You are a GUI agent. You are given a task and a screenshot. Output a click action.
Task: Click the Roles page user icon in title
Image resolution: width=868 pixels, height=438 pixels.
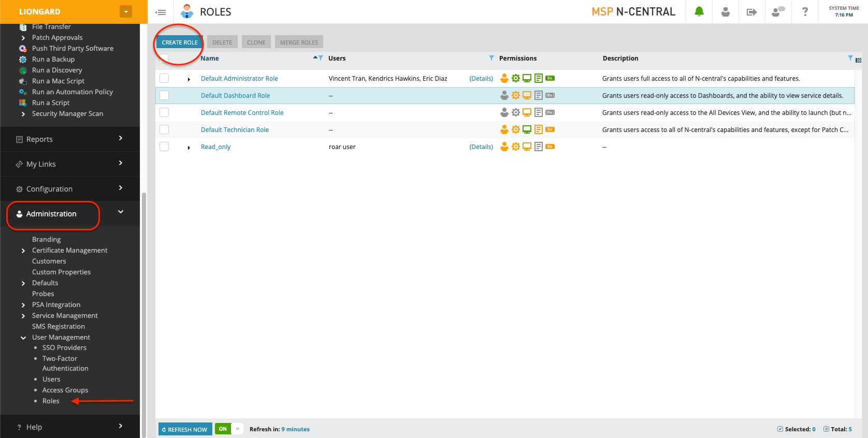[x=187, y=11]
